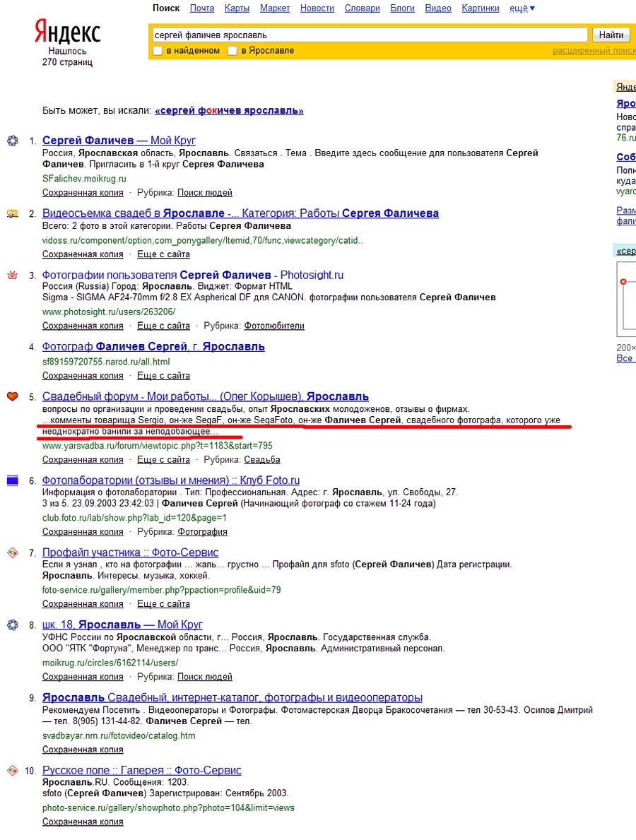
Task: Open 'Профайл участника :: Фото-Сервис' result
Action: coord(131,552)
